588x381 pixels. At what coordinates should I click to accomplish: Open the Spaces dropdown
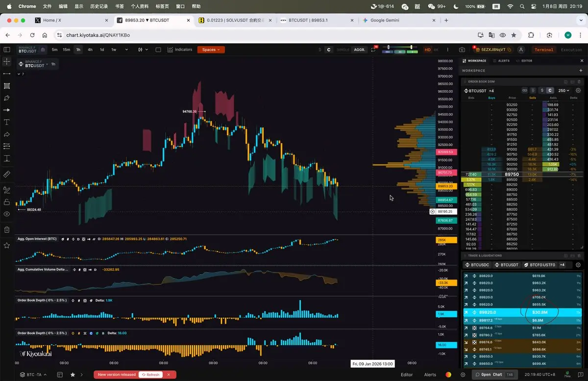pos(211,50)
